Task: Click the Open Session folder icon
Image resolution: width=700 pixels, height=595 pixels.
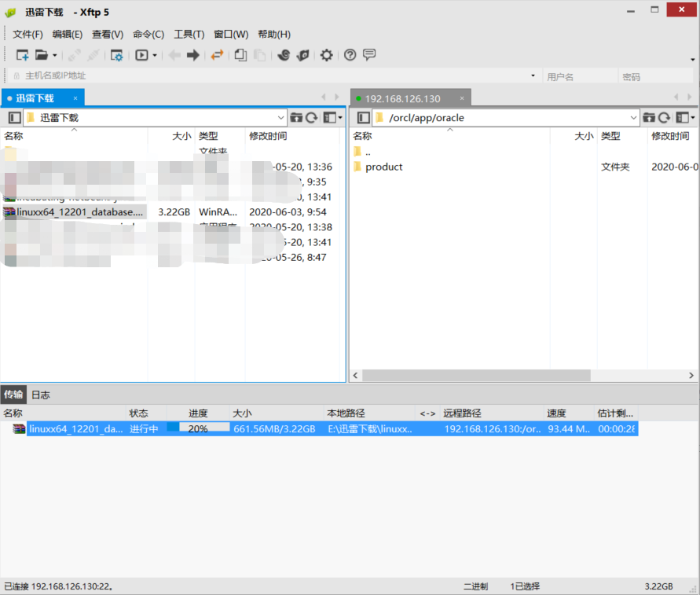Action: (x=41, y=55)
